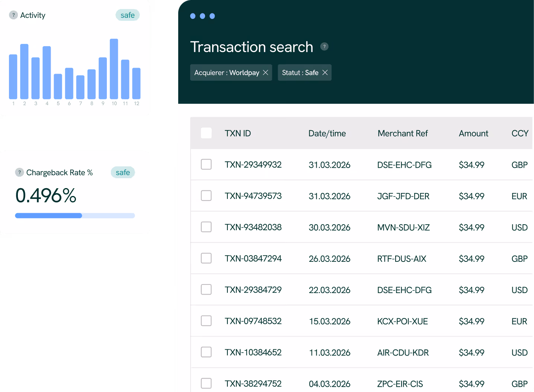Select merchant ref JGF-JFD-DER
This screenshot has height=392, width=534.
tap(403, 196)
